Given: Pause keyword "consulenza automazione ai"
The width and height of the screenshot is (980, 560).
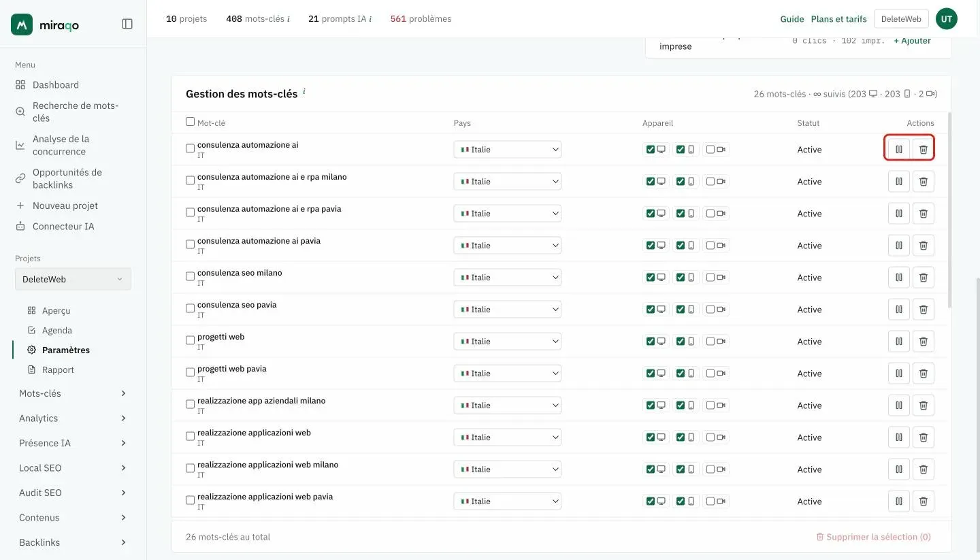Looking at the screenshot, I should coord(898,150).
